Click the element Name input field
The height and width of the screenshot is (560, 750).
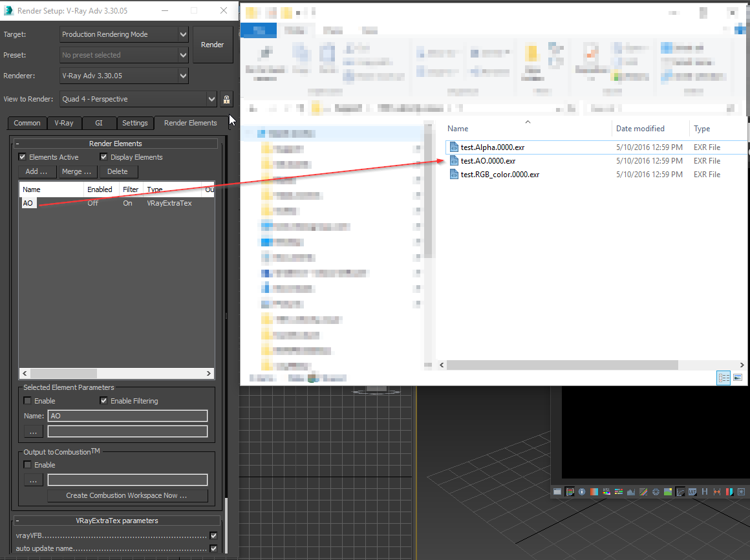[x=128, y=416]
